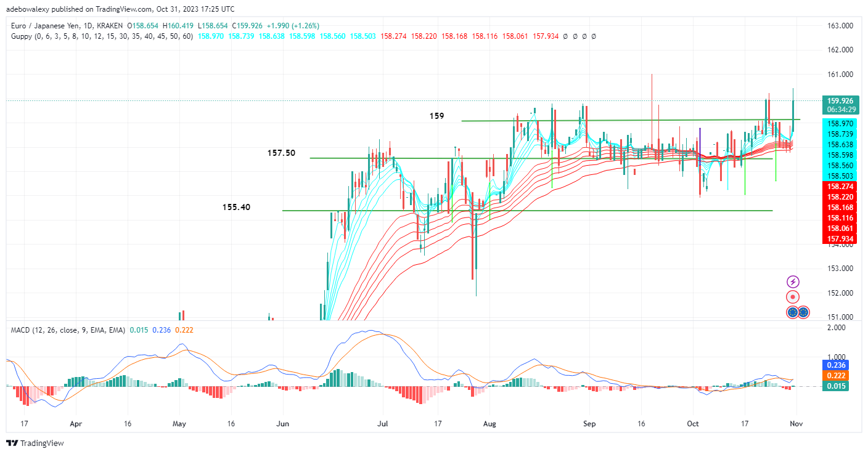The height and width of the screenshot is (454, 868).
Task: Click the left EU flag event icon
Action: pyautogui.click(x=793, y=312)
